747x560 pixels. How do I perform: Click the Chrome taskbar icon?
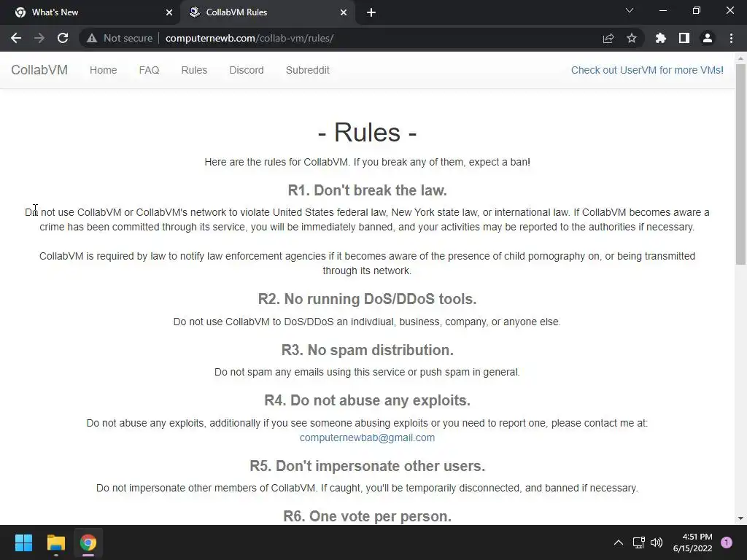click(x=88, y=542)
